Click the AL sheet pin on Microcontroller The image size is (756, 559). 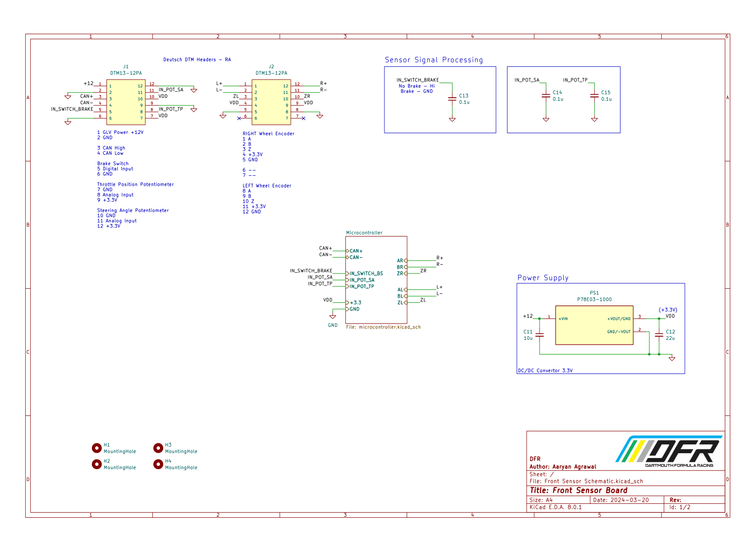click(x=402, y=290)
